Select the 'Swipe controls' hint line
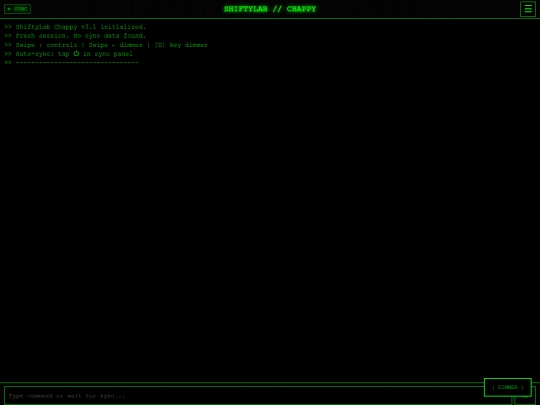540x405 pixels. coord(106,45)
